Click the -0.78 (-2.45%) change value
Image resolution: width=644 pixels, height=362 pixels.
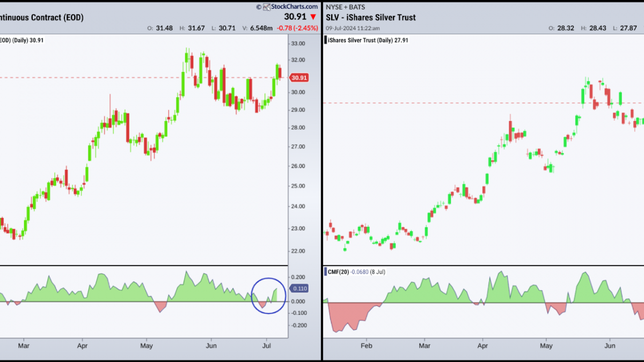pos(298,28)
